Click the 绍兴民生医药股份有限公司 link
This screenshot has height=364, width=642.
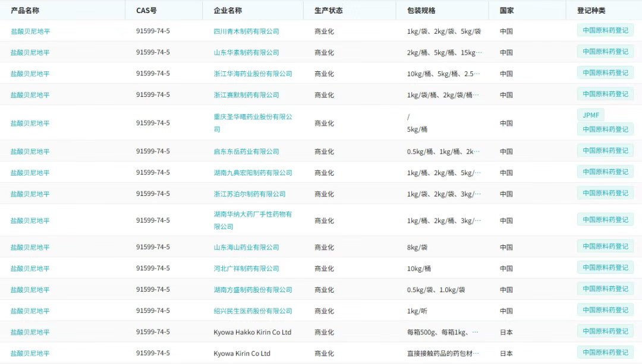click(x=253, y=311)
